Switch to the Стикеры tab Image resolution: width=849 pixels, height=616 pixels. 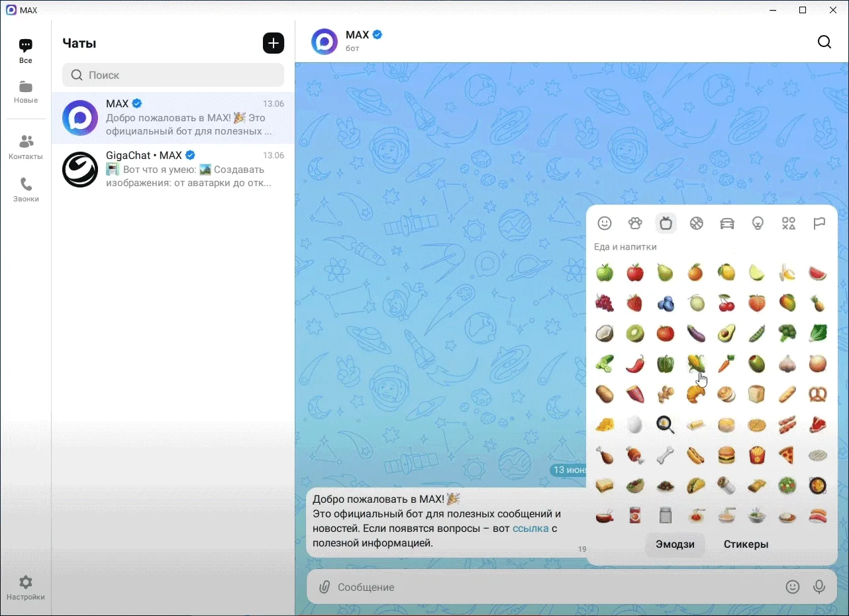click(x=746, y=544)
